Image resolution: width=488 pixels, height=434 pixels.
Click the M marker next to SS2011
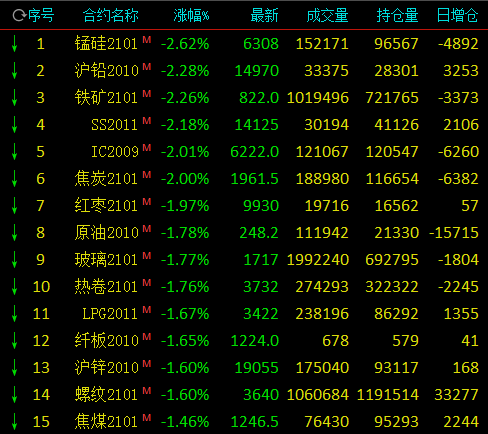147,121
